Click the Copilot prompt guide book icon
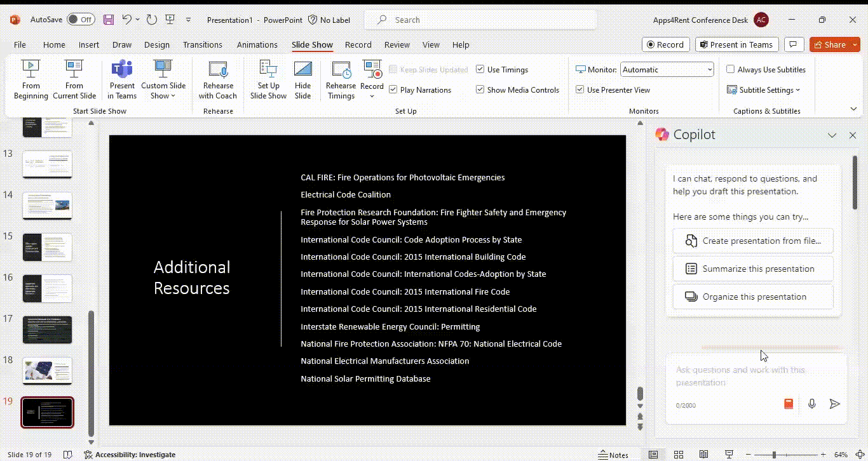This screenshot has width=868, height=461. point(789,404)
